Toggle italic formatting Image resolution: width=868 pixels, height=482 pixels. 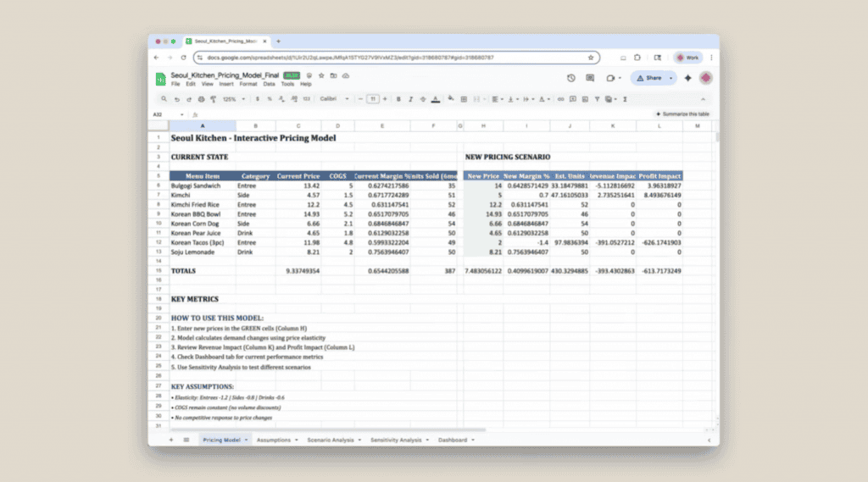[x=410, y=99]
